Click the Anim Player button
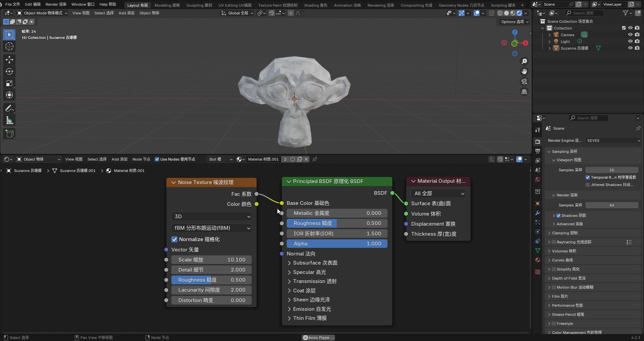The height and width of the screenshot is (341, 644). (319, 338)
